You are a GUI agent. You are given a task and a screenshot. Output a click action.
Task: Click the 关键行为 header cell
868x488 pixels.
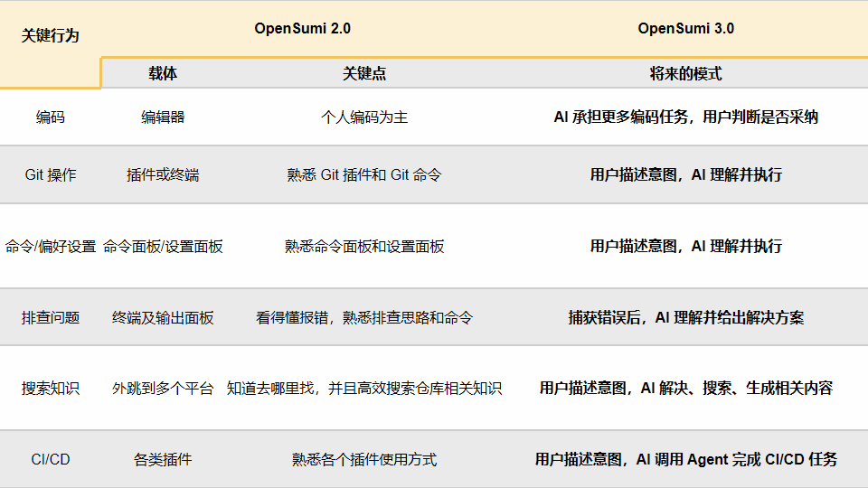pos(50,36)
